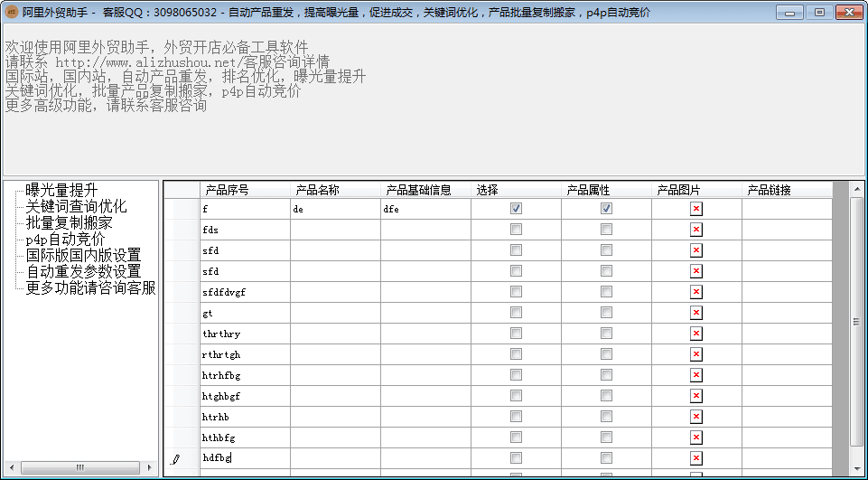Open 关键词查询优化 in the sidebar tree
Screen dimensions: 868x480
[76, 206]
